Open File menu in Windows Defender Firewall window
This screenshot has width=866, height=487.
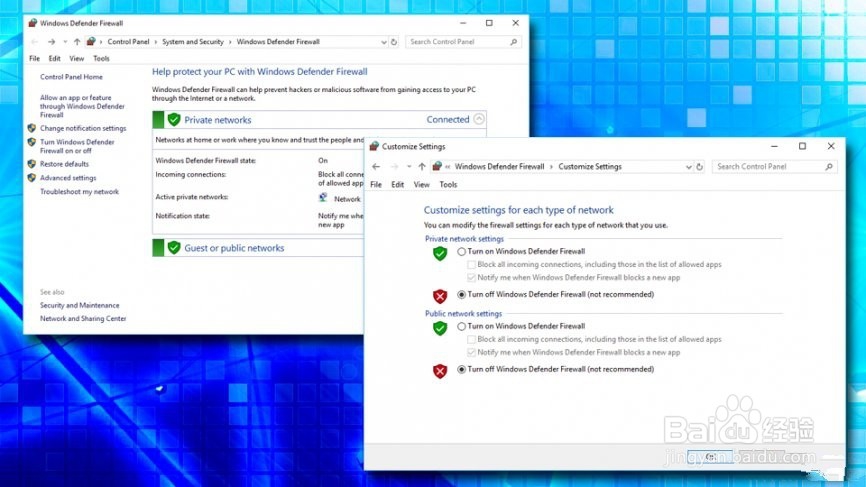(34, 59)
